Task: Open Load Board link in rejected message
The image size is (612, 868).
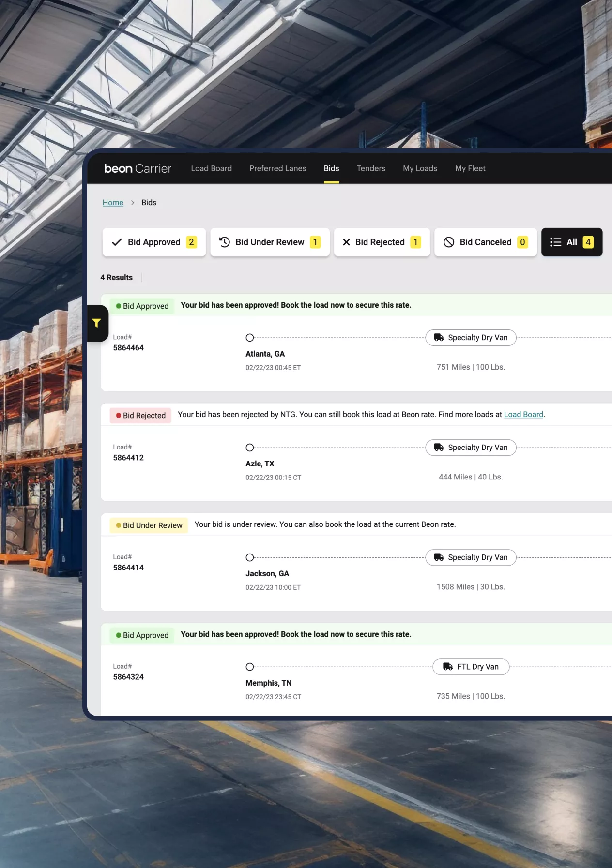Action: pos(523,415)
